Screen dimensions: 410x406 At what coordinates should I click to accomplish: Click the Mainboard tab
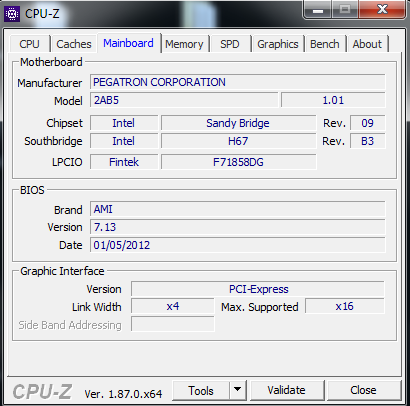click(129, 43)
